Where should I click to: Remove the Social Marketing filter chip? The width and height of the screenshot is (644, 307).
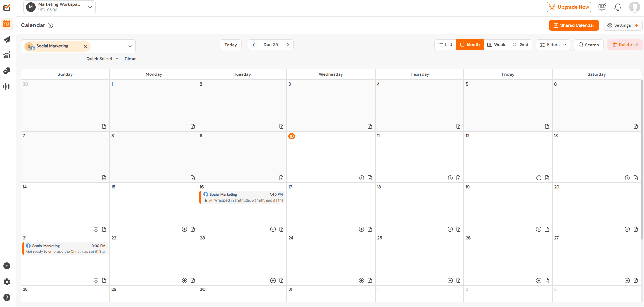coord(85,46)
